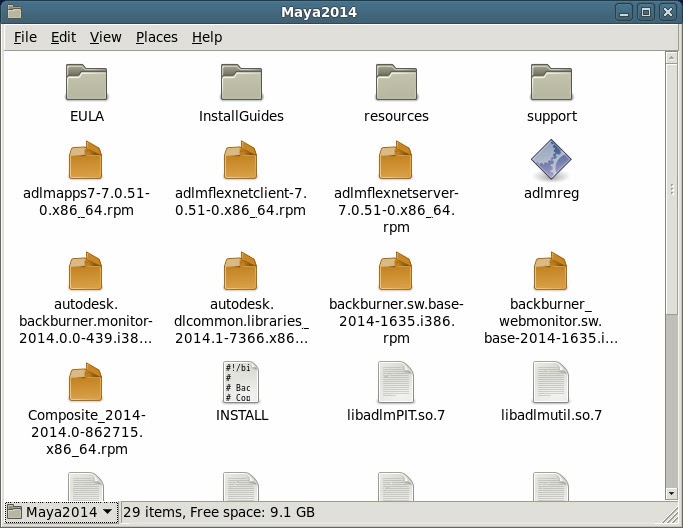This screenshot has height=528, width=683.
Task: Open the EULA folder icon
Action: (86, 82)
